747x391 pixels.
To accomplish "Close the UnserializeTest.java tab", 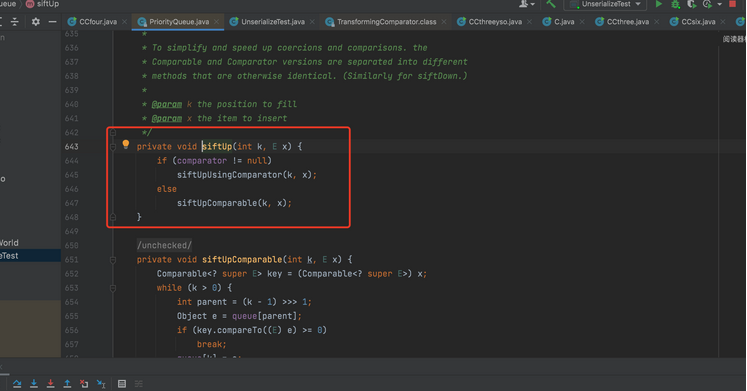I will 312,22.
